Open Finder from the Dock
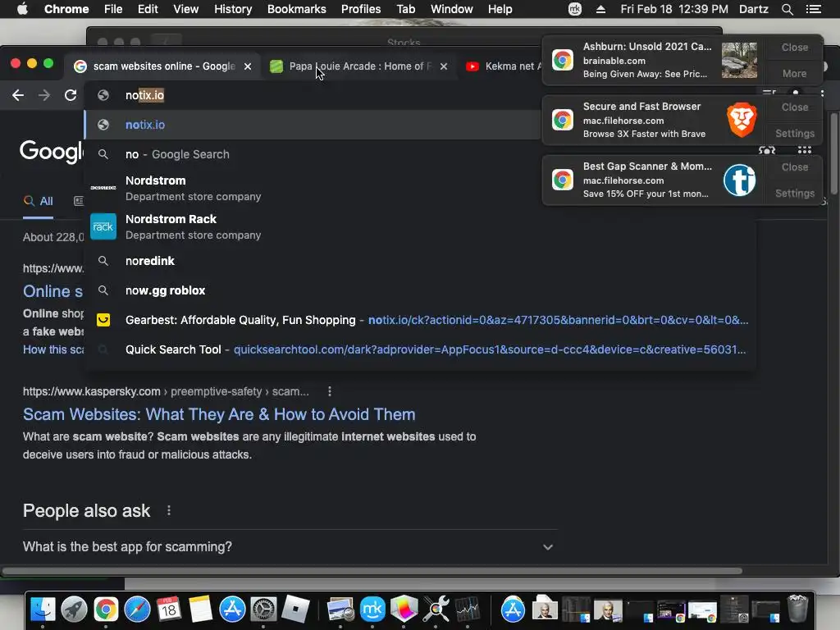 (x=43, y=609)
